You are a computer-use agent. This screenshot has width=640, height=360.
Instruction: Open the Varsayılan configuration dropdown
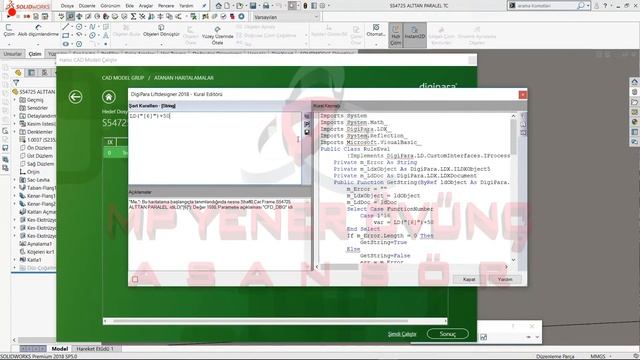(x=286, y=17)
